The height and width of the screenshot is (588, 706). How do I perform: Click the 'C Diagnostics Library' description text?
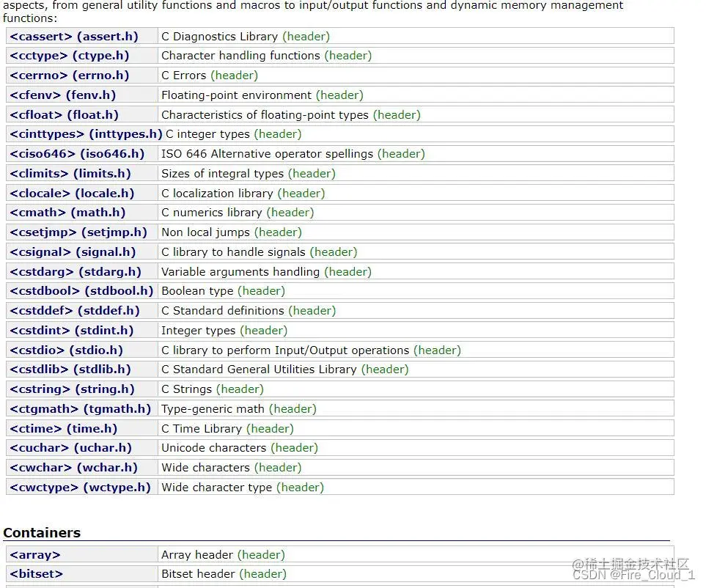click(220, 36)
